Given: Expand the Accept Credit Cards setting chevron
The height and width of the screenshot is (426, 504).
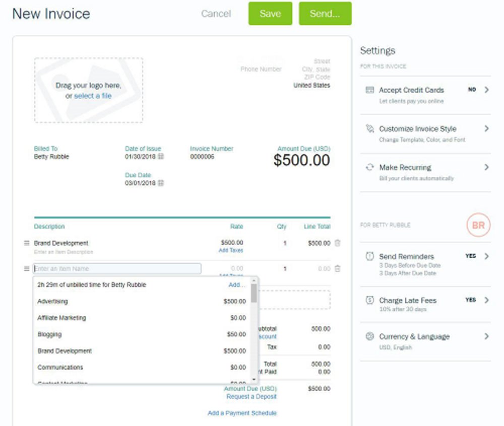Looking at the screenshot, I should tap(487, 90).
